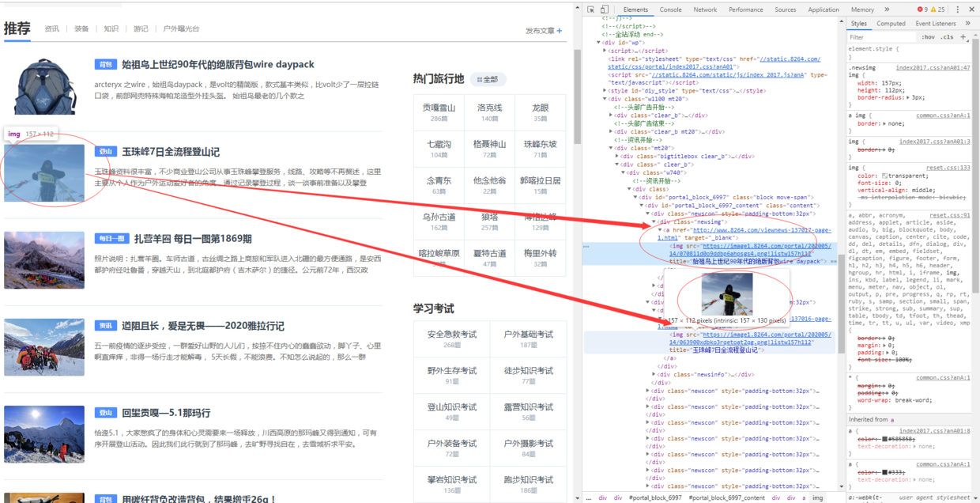
Task: Click the Styles Filter input field
Action: coord(881,37)
